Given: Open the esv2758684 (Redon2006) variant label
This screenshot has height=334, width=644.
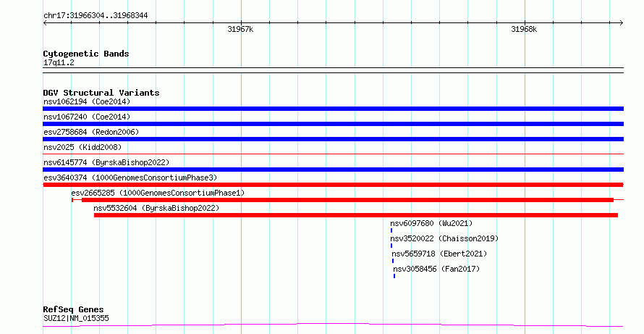Looking at the screenshot, I should [x=91, y=132].
